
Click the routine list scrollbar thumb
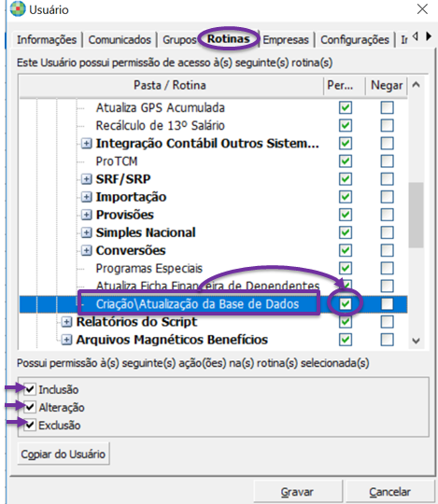tap(417, 215)
